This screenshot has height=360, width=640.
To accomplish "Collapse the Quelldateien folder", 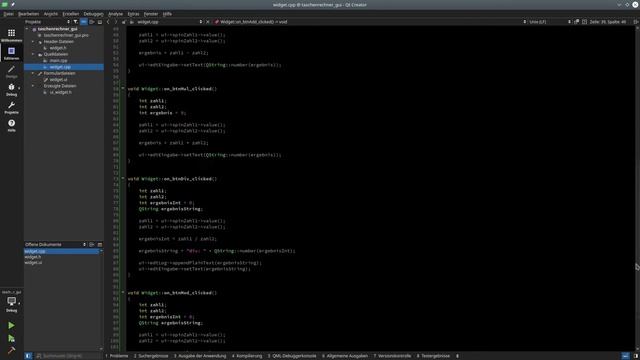I will (x=33, y=54).
